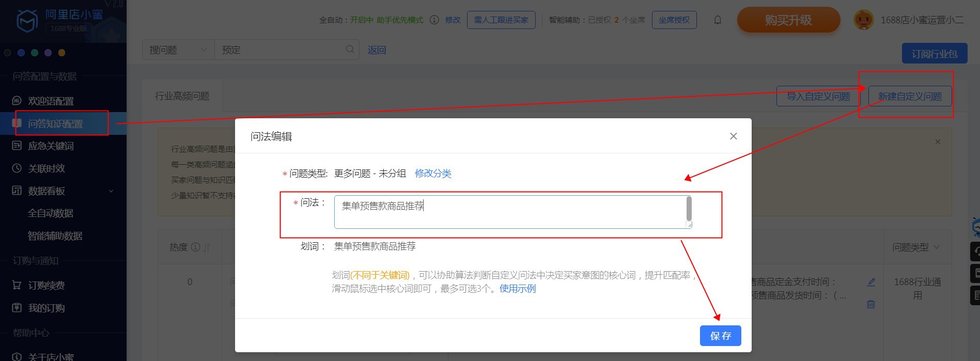The width and height of the screenshot is (980, 361).
Task: Click the 返回 link
Action: (x=377, y=50)
